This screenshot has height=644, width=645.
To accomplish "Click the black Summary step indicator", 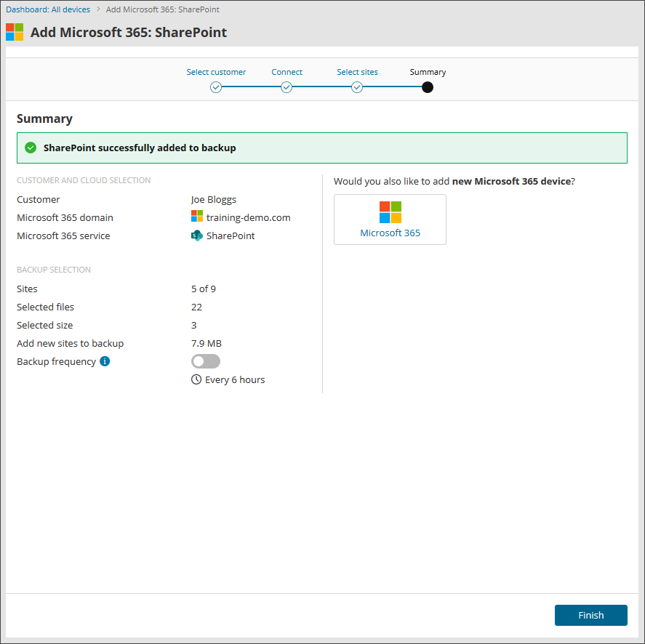I will [x=428, y=87].
